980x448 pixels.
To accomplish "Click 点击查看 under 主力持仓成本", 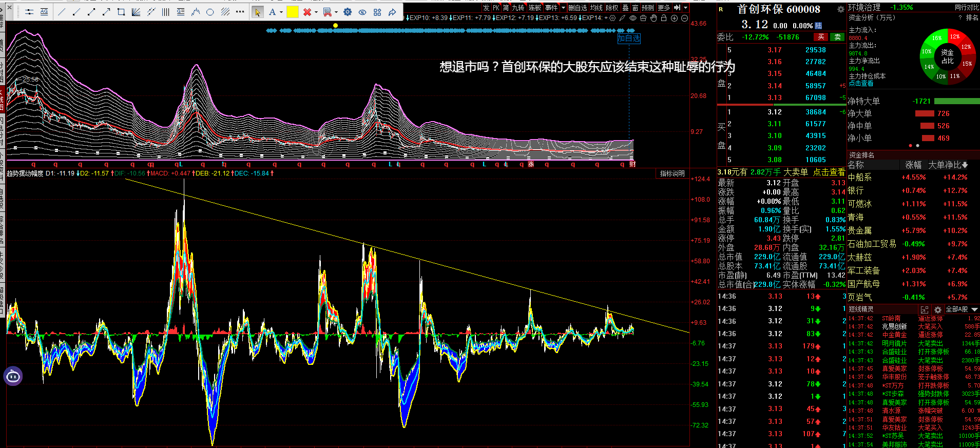I will tap(861, 83).
